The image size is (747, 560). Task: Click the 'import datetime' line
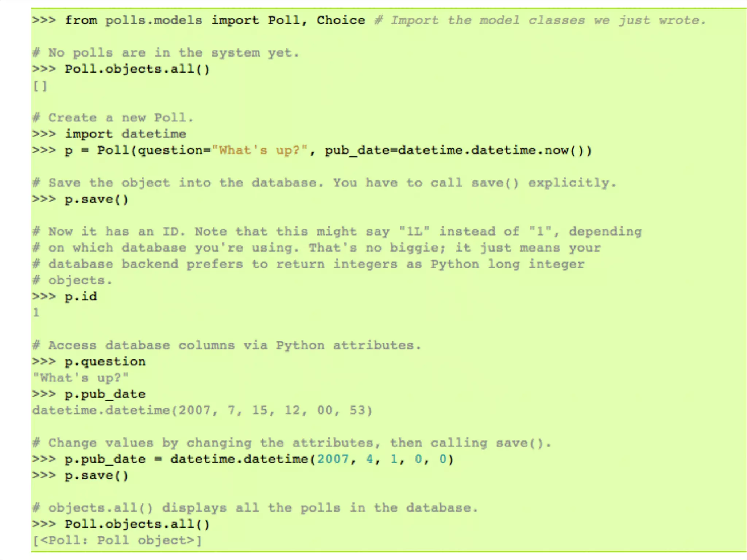pos(125,134)
